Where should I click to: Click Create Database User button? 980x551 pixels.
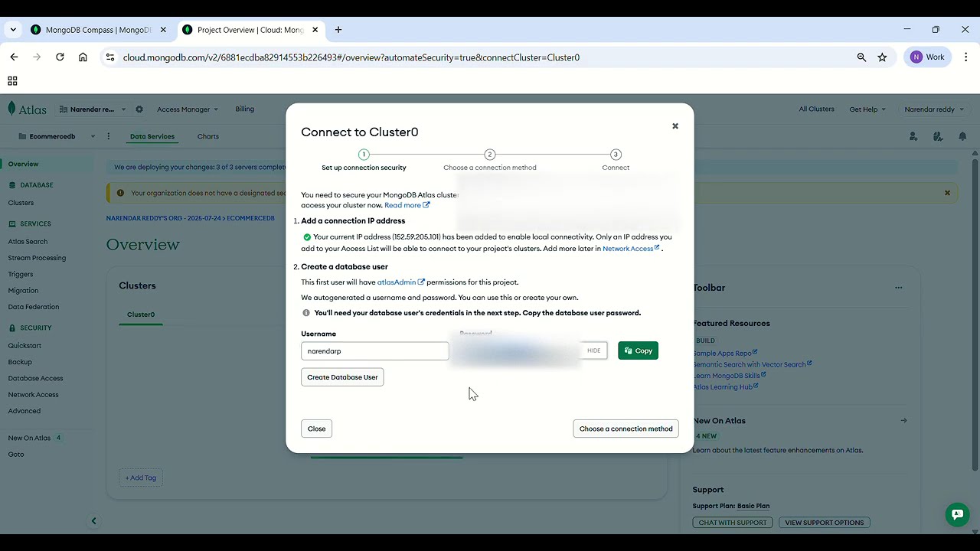tap(342, 377)
